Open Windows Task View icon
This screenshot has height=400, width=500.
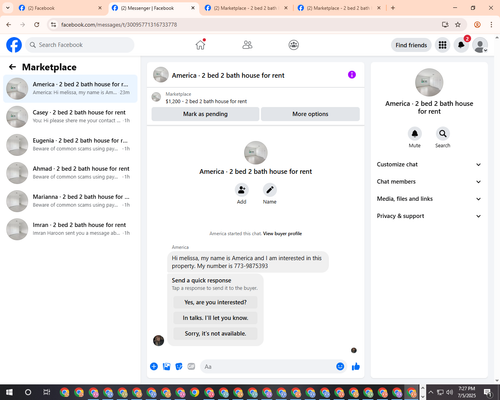click(47, 392)
